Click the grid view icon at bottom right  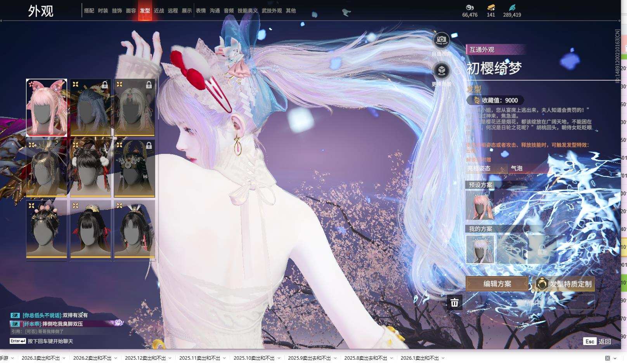pyautogui.click(x=608, y=358)
